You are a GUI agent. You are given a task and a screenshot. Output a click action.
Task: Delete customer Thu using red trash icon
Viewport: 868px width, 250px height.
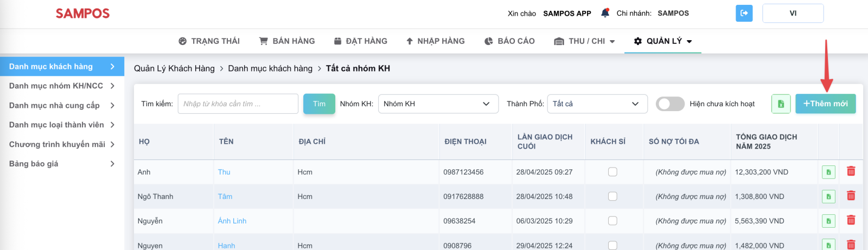click(851, 171)
